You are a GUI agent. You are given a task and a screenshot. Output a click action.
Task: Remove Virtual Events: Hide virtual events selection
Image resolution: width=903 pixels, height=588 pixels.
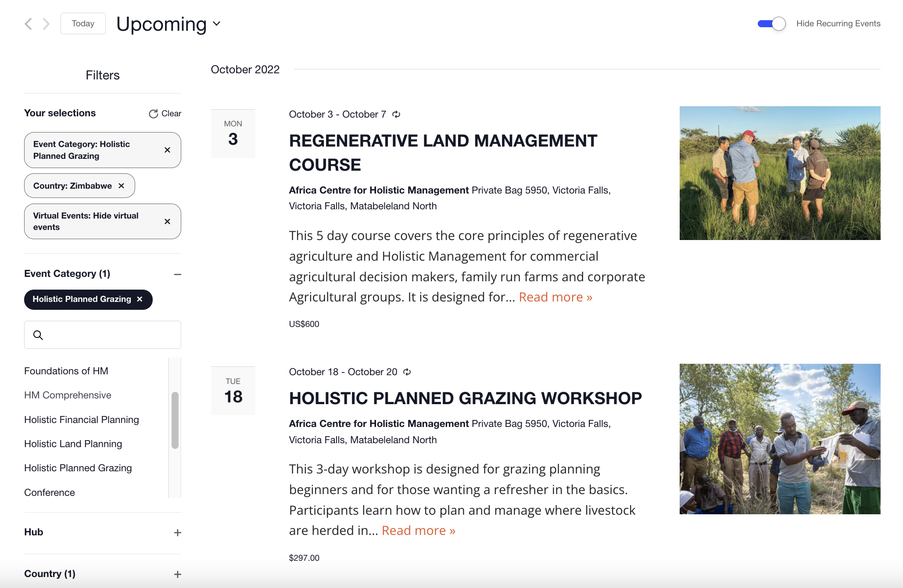point(167,222)
